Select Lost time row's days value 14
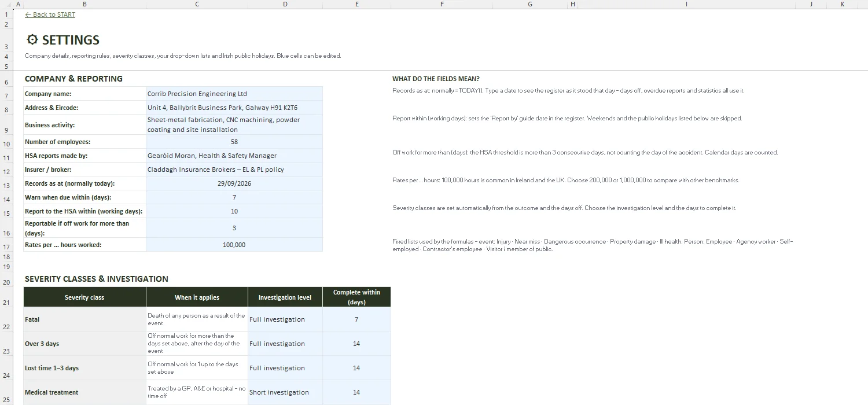 click(356, 368)
